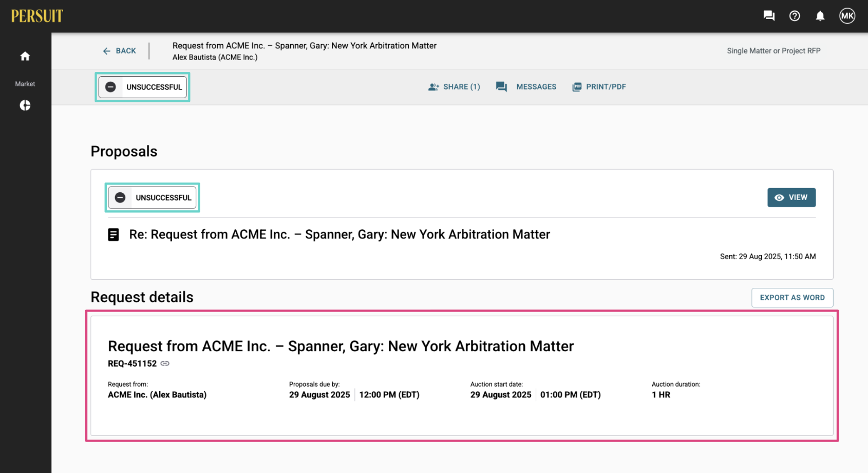Click 'ACME Inc. (Alex Bautista)' under Request from
This screenshot has width=868, height=473.
pyautogui.click(x=157, y=395)
